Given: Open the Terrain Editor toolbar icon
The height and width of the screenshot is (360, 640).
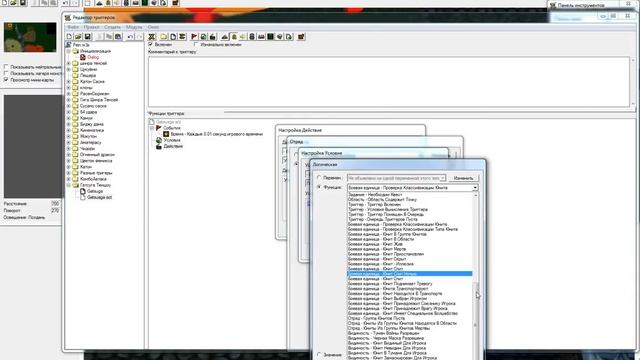Looking at the screenshot, I should coord(224,37).
